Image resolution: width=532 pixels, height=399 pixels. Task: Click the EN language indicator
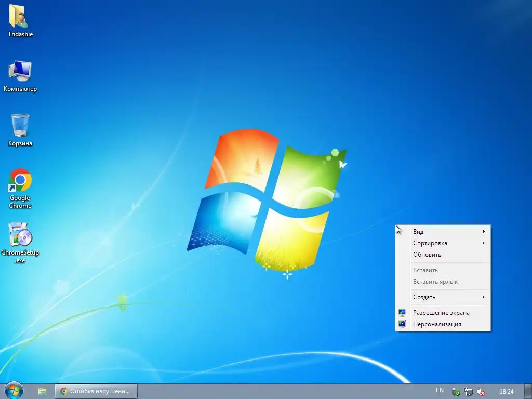(x=440, y=390)
